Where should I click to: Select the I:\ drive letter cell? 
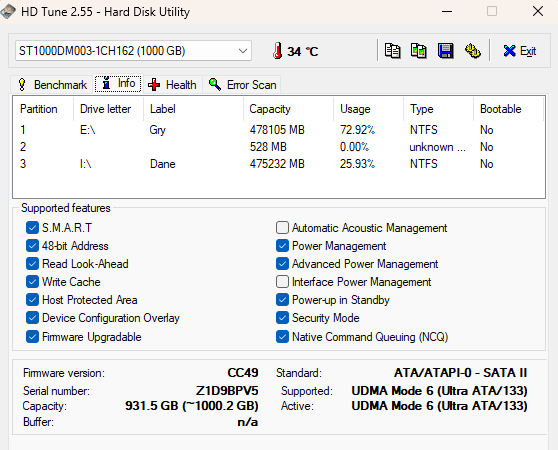[85, 164]
